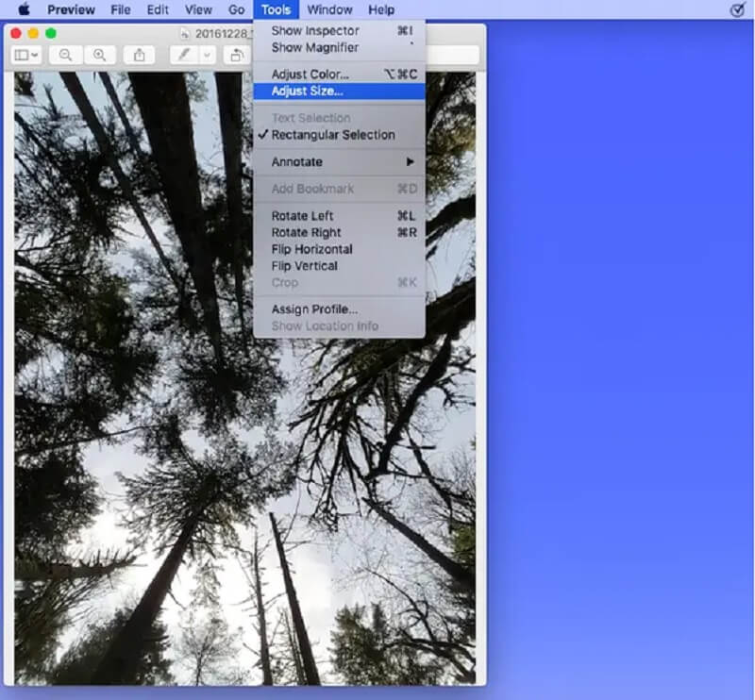The height and width of the screenshot is (700, 755).
Task: Click the zoom out magnifier icon
Action: 65,56
